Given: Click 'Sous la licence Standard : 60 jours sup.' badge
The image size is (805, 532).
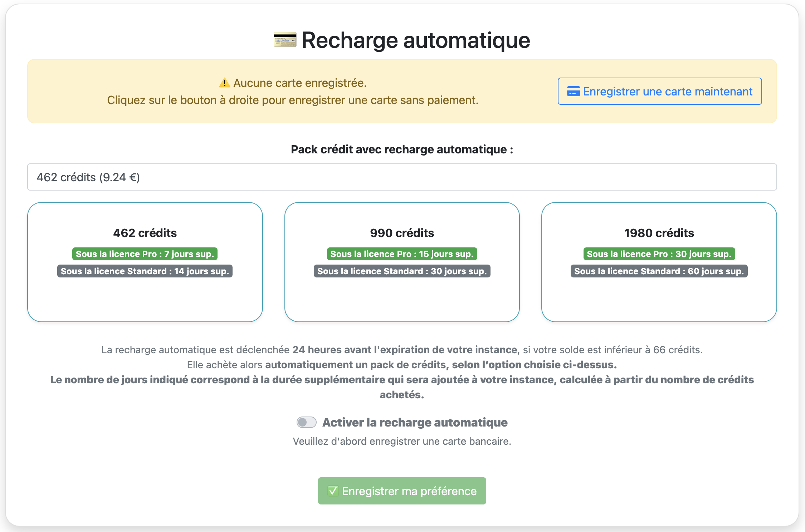Looking at the screenshot, I should coord(659,271).
